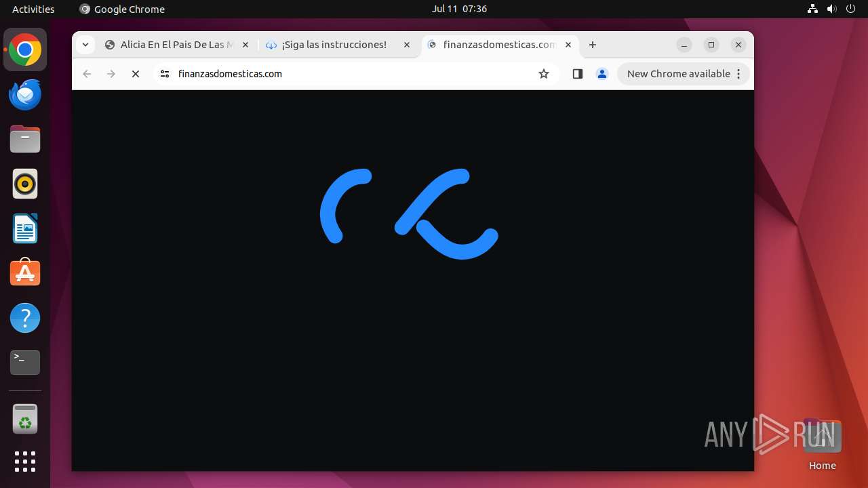
Task: Minimize the Chrome window
Action: pos(684,45)
